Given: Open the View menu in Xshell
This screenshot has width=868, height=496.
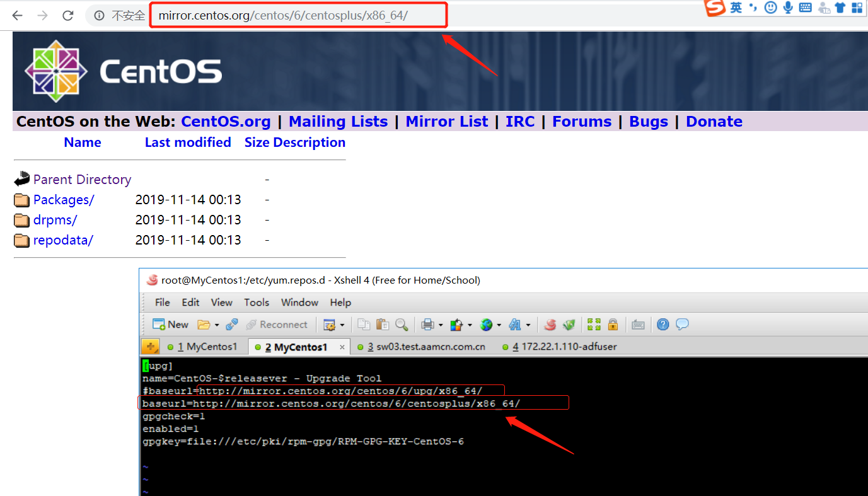Looking at the screenshot, I should tap(221, 303).
